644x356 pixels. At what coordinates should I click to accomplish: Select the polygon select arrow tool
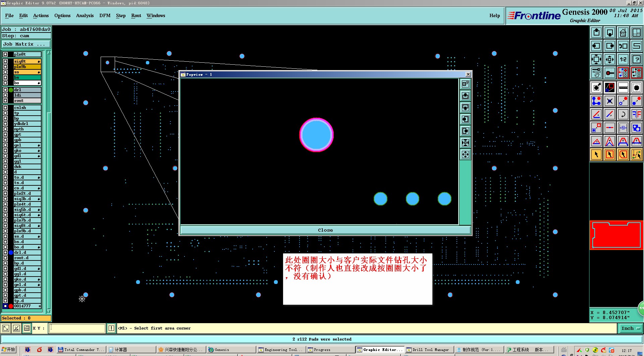coord(623,155)
